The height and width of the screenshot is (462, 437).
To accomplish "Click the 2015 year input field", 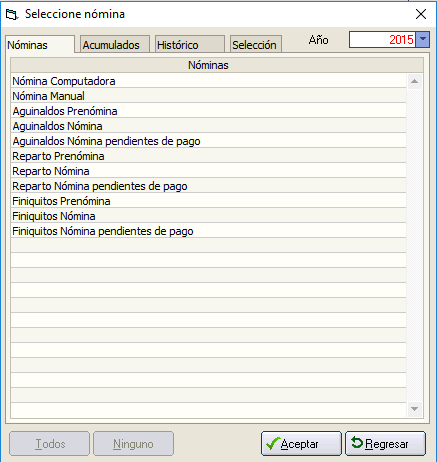I will (x=382, y=39).
